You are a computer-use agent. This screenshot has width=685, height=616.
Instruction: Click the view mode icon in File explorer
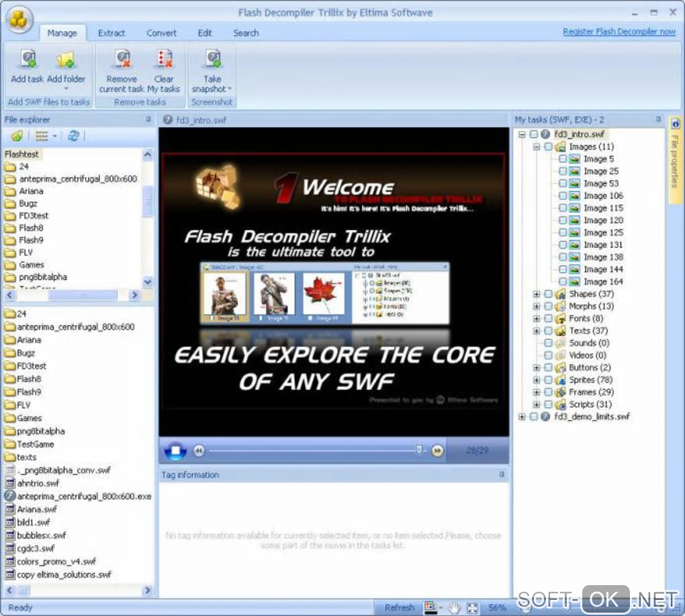click(42, 136)
